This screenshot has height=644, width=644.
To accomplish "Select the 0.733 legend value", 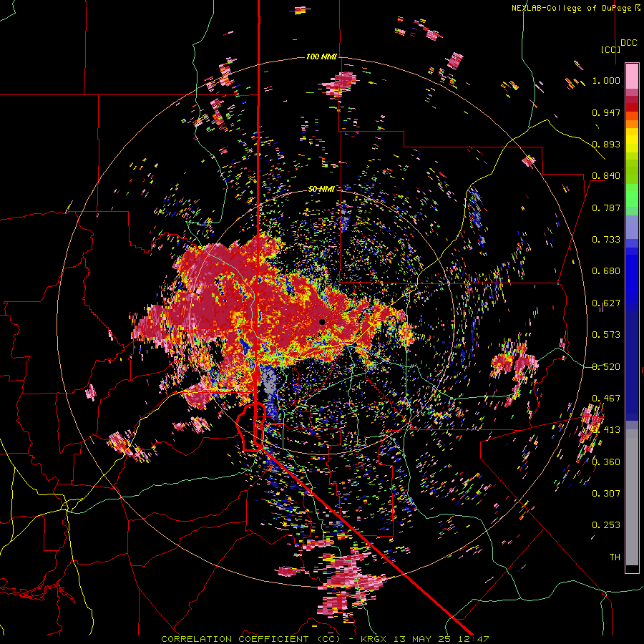I will [x=606, y=240].
